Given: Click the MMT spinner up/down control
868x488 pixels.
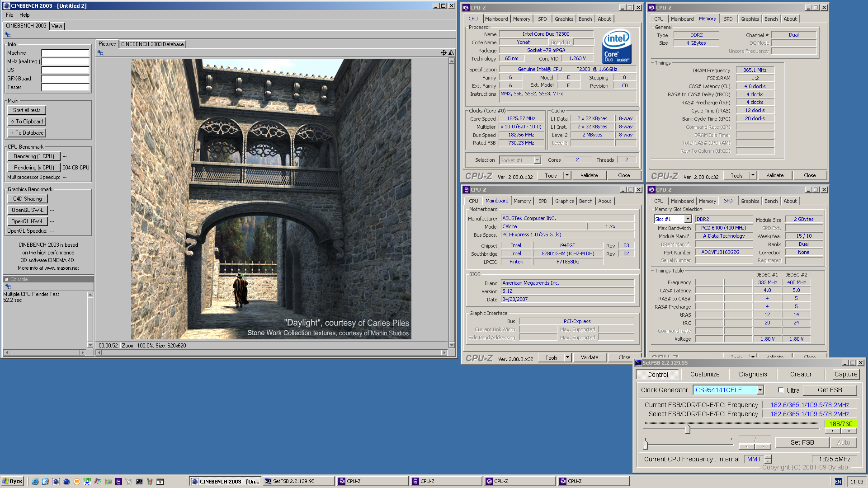Looking at the screenshot, I should pos(768,459).
